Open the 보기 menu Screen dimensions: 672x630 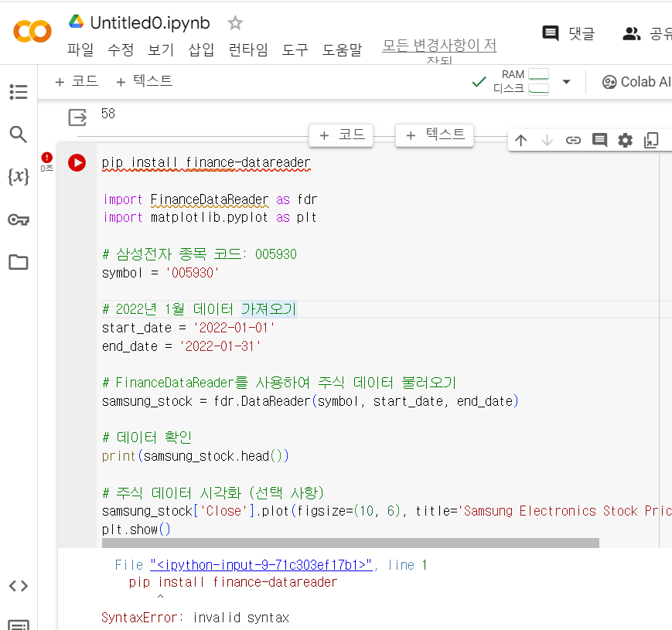tap(161, 49)
